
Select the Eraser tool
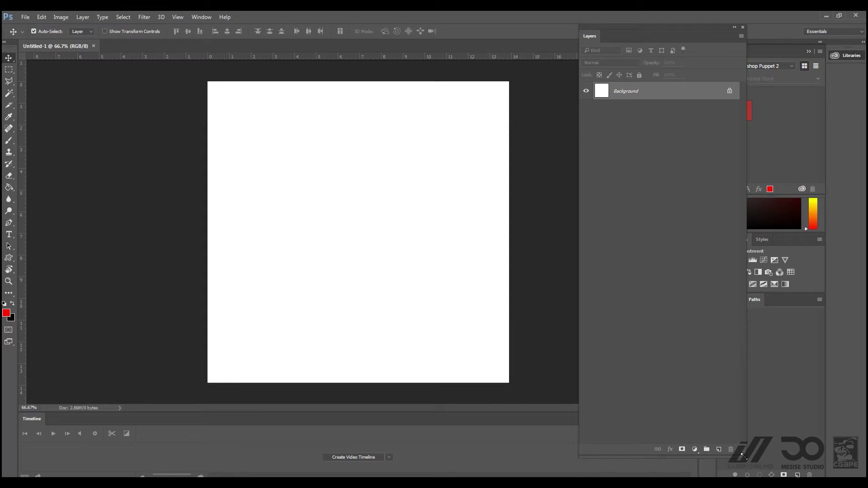point(9,175)
